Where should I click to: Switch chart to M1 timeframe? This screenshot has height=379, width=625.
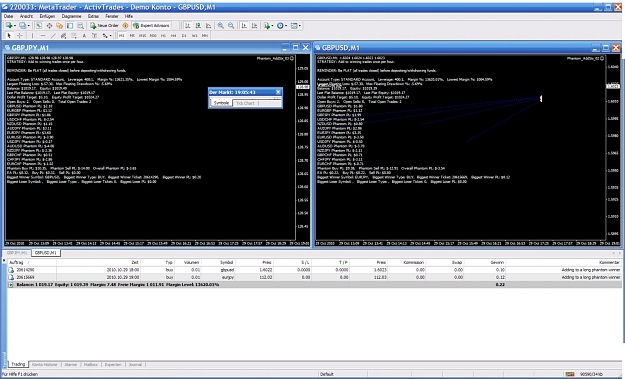122,35
